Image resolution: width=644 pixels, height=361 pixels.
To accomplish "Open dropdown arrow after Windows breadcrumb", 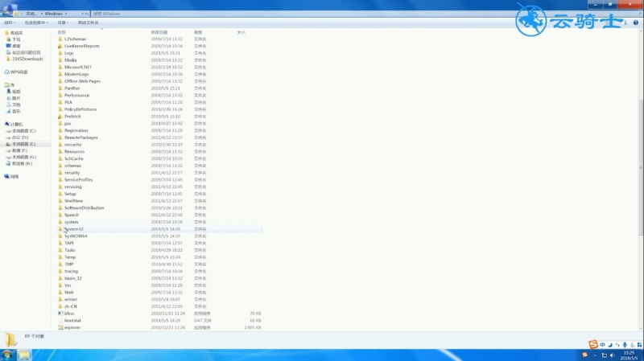I will tap(66, 14).
